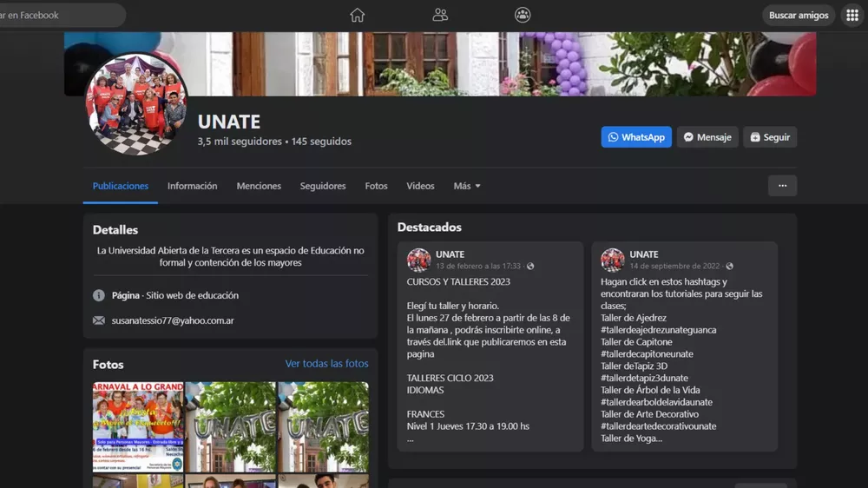The image size is (868, 488).
Task: Click Buscar amigos button
Action: (x=799, y=15)
